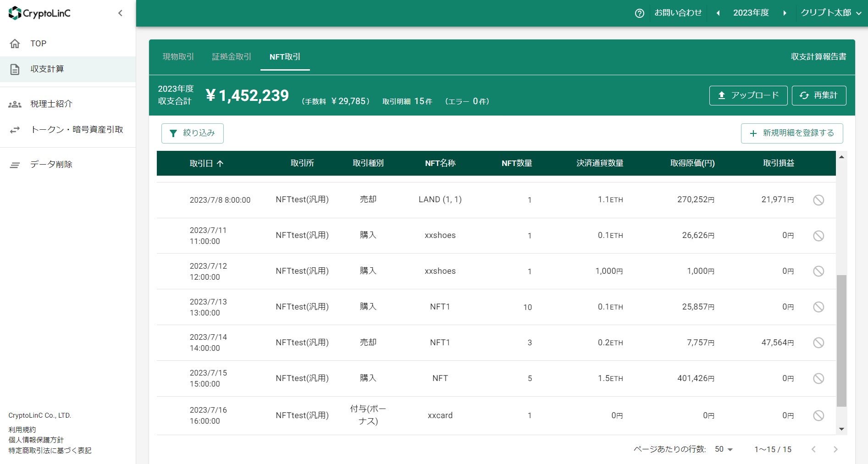
Task: Open the 絞り込み filter panel
Action: coord(193,133)
